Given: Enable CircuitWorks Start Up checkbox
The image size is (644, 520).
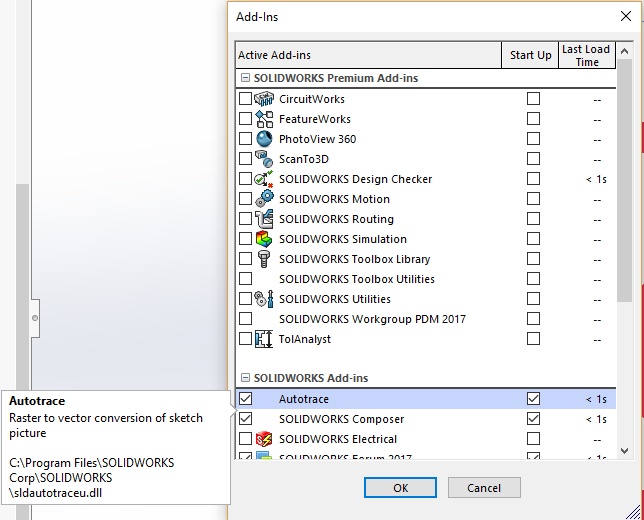Looking at the screenshot, I should click(533, 99).
